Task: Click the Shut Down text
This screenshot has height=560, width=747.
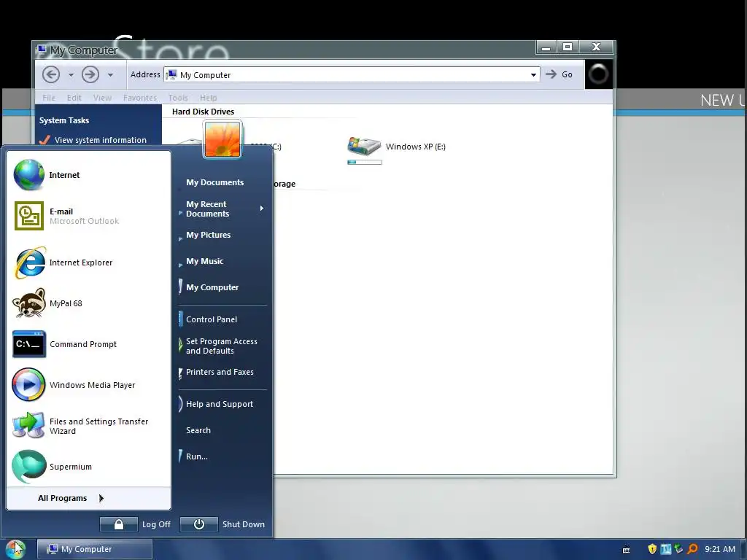Action: [244, 524]
